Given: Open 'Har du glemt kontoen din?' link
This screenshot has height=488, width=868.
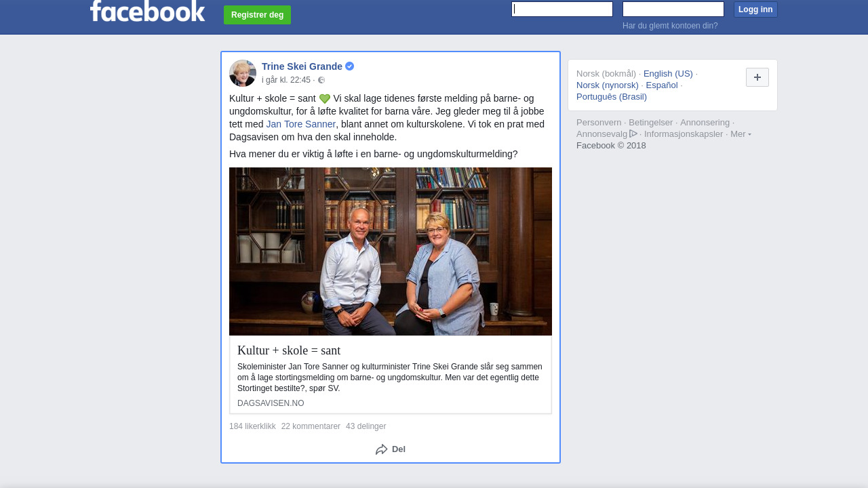Looking at the screenshot, I should pos(670,26).
